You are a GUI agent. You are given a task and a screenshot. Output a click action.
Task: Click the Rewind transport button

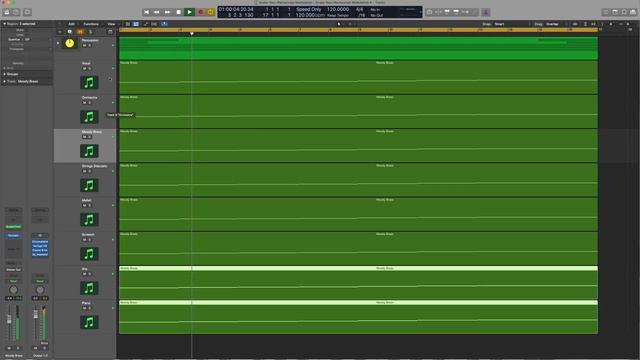(157, 12)
